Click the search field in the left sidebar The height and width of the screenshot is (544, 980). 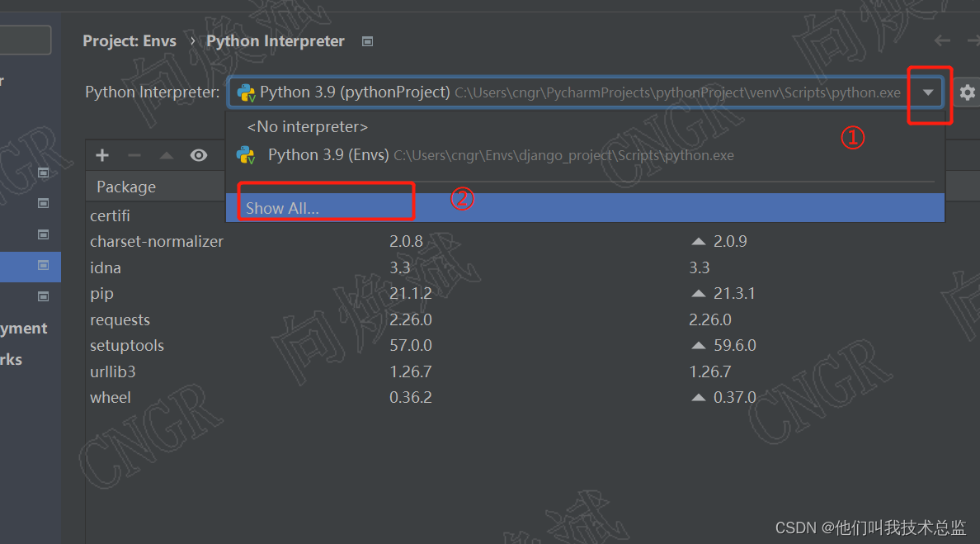pyautogui.click(x=25, y=40)
